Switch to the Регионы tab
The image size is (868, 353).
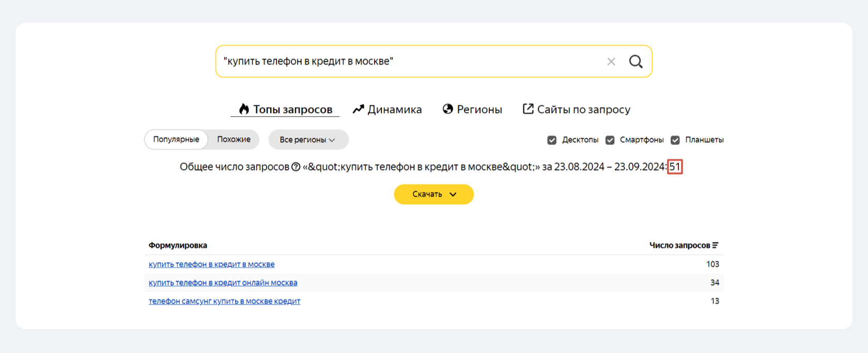[x=472, y=109]
